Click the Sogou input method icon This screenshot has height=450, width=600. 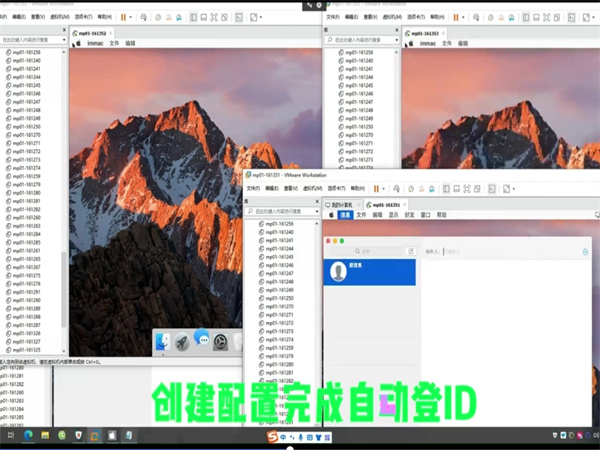point(272,436)
